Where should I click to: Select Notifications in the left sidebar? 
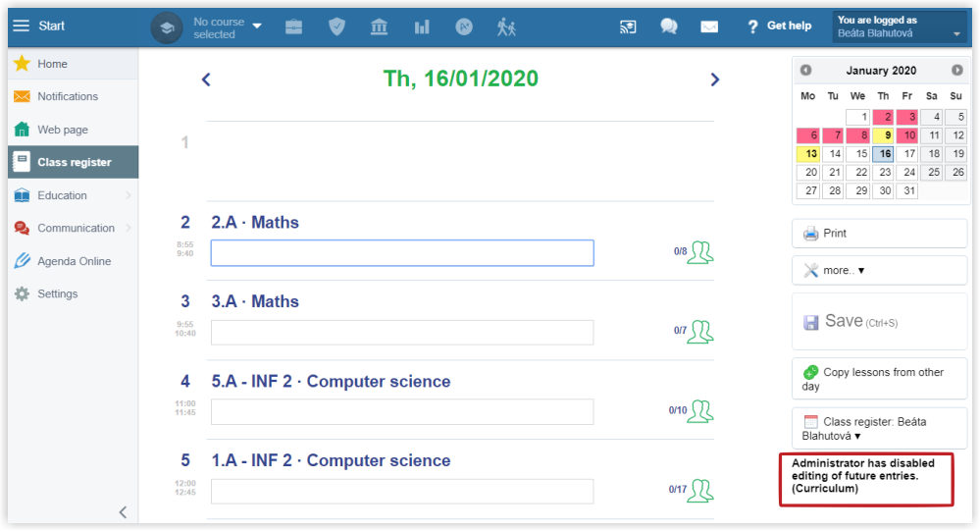68,96
